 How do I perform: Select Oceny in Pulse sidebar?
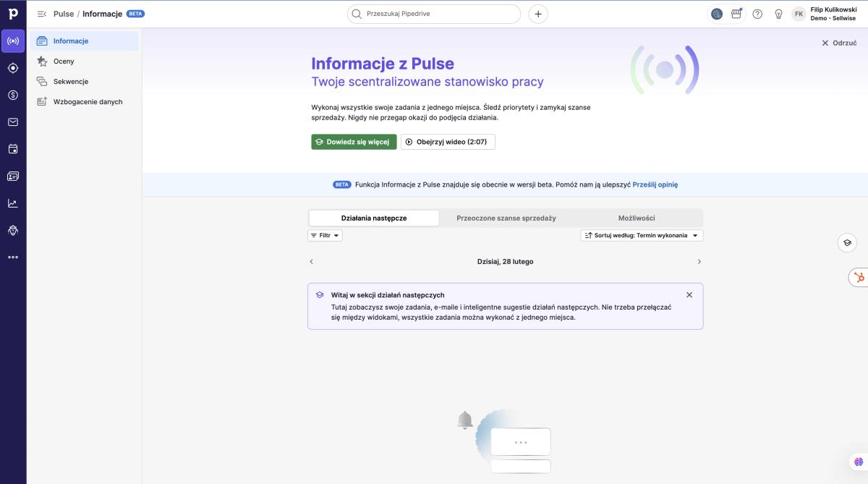(x=86, y=61)
